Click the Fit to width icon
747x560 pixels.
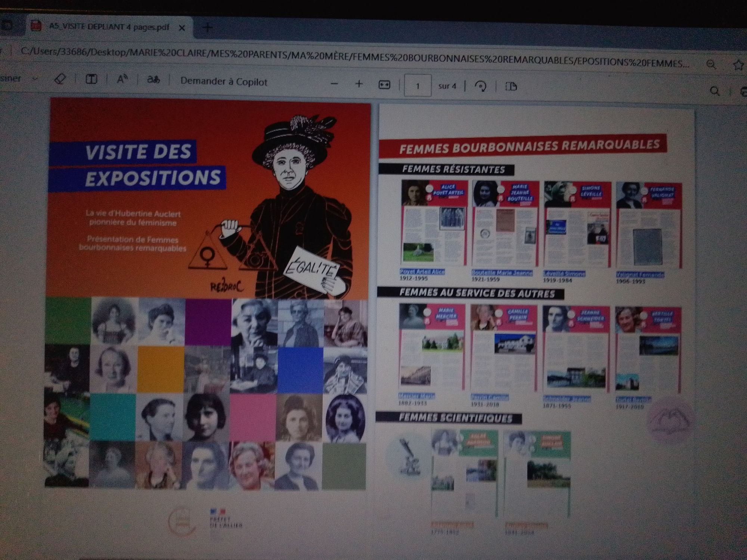pos(384,85)
